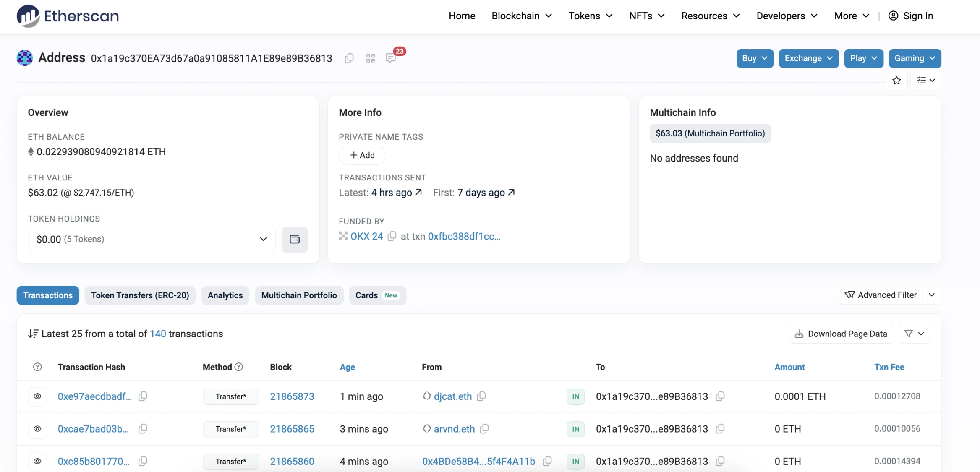Switch to Analytics tab
The width and height of the screenshot is (980, 472).
[225, 295]
